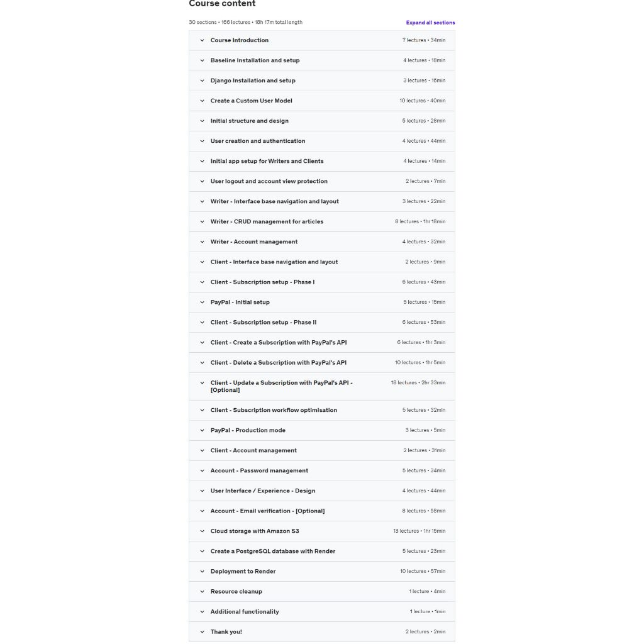The height and width of the screenshot is (644, 644).
Task: Click chevron beside PayPal - Production mode
Action: point(203,430)
